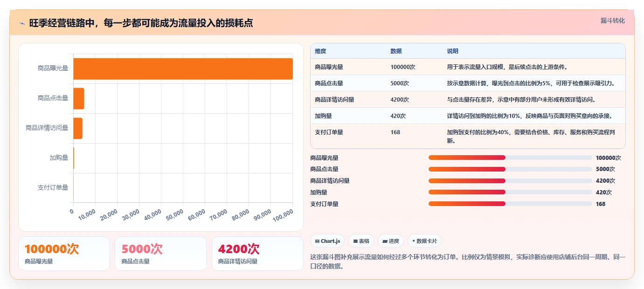Click the 4200次 商品详情访问量 summary card

(257, 254)
